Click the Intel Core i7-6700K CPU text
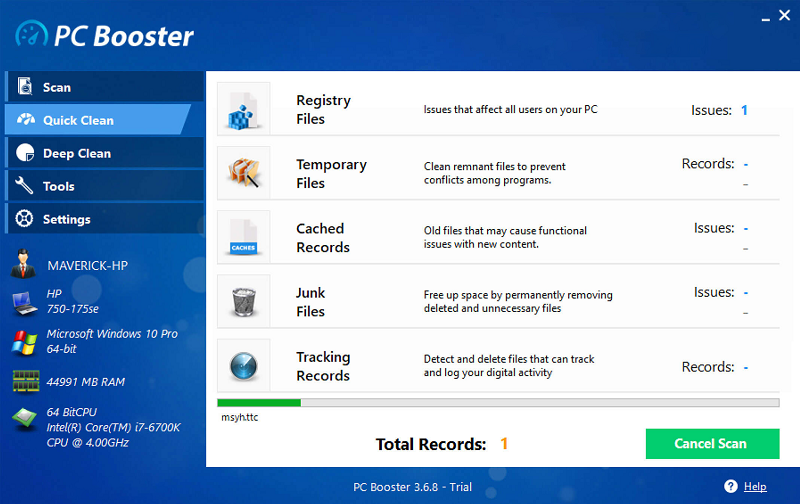Viewport: 800px width, 504px height. point(113,427)
